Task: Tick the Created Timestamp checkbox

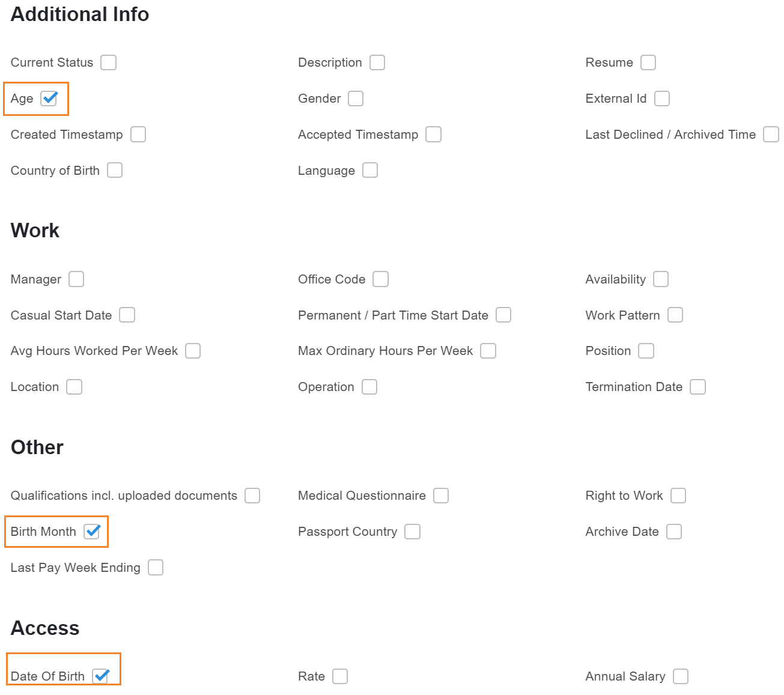Action: (138, 135)
